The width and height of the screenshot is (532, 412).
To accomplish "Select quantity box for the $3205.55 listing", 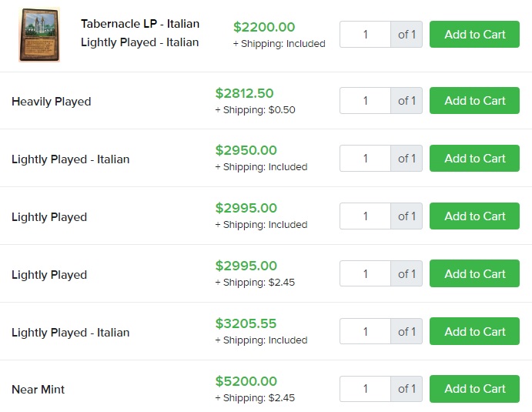I will click(366, 332).
